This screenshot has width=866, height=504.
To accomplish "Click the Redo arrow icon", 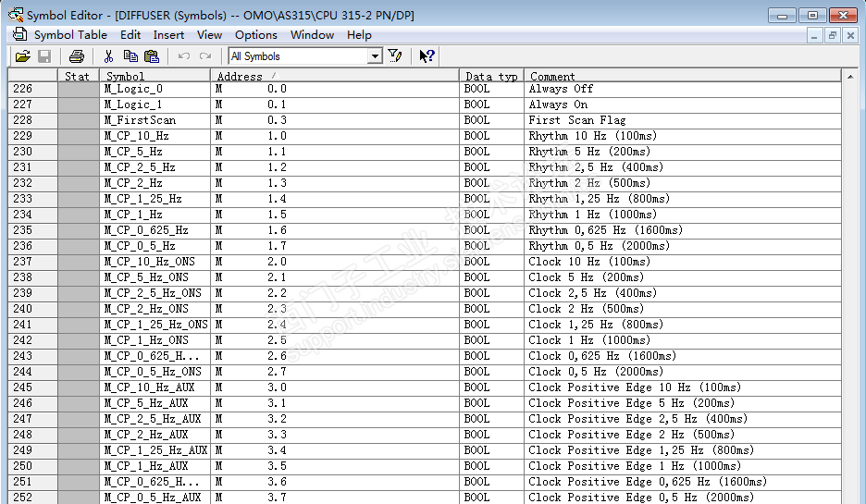I will (x=205, y=56).
